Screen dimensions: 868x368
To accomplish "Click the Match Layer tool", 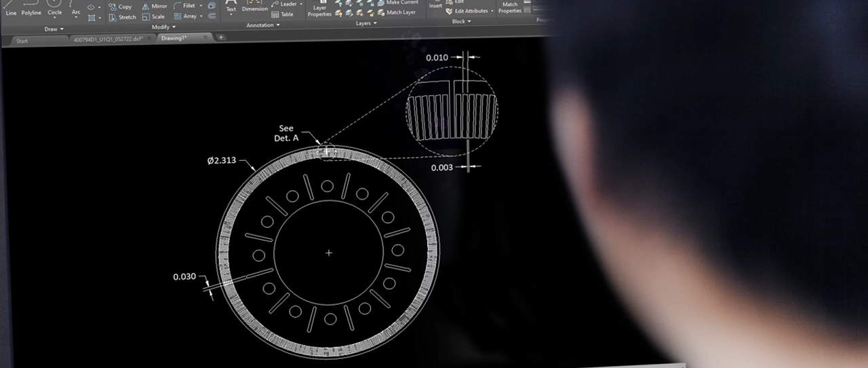I will point(396,12).
